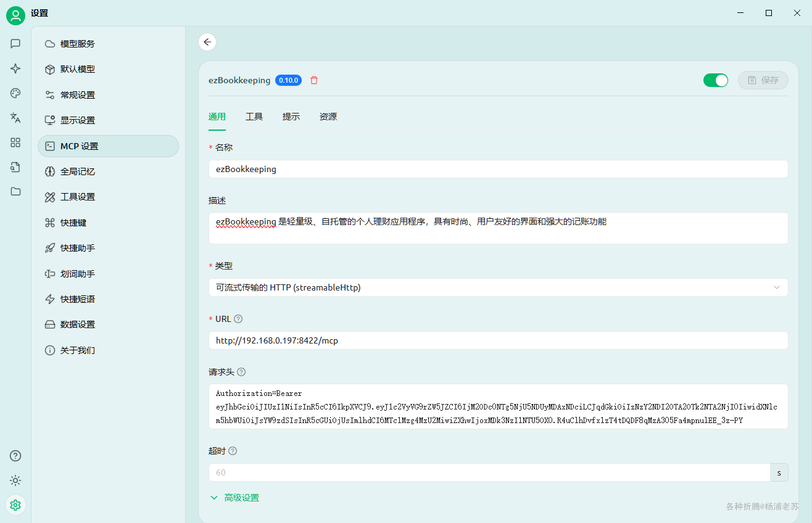Open the mini apps grid icon
This screenshot has width=812, height=523.
[15, 142]
